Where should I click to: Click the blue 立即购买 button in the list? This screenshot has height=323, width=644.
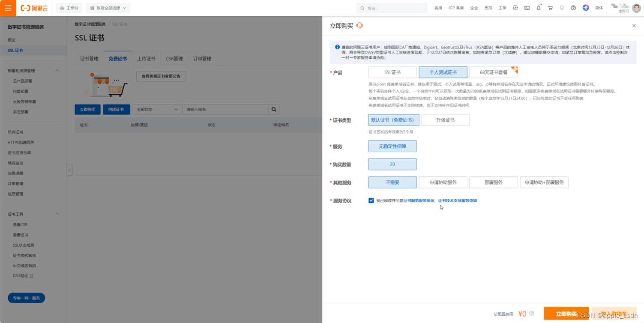coord(88,109)
